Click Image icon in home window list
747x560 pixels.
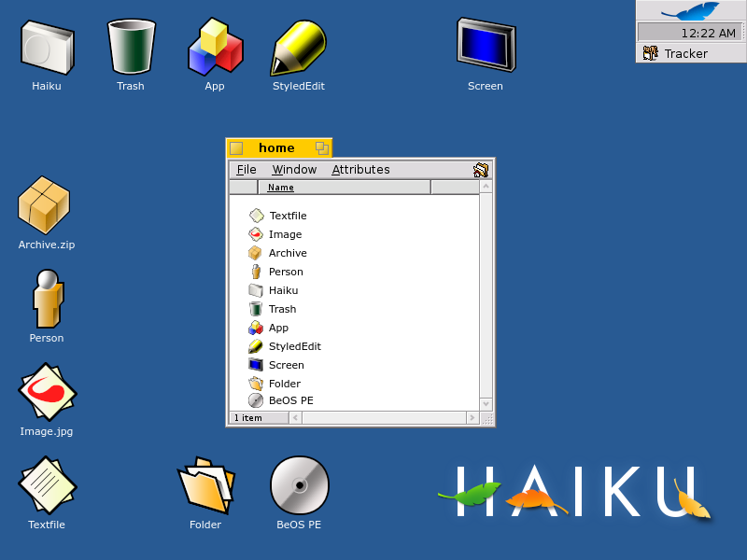click(x=256, y=234)
